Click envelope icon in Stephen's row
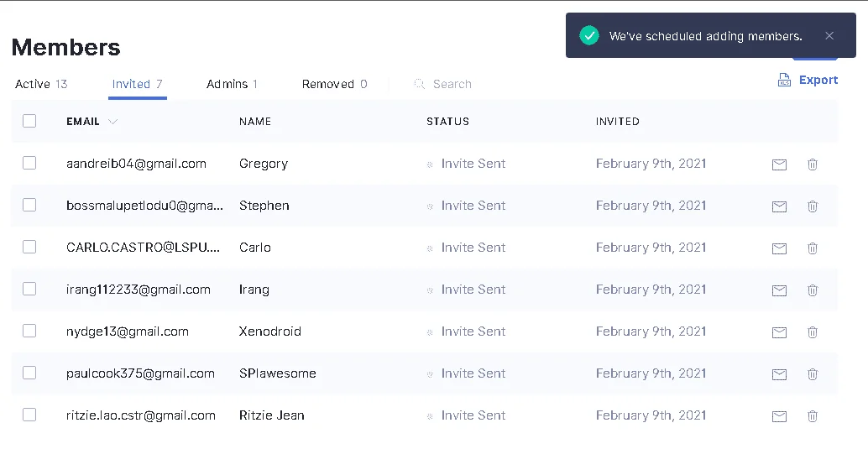868x449 pixels. point(779,206)
